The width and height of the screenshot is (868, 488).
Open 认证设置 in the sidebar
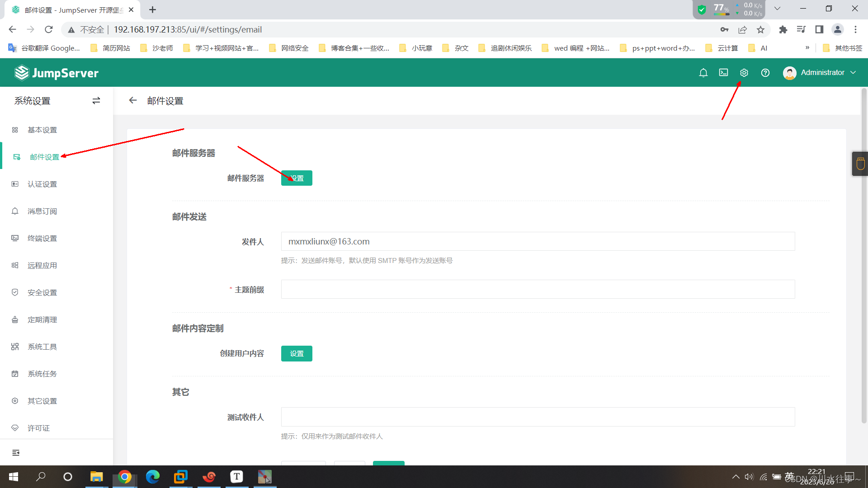[x=42, y=184]
